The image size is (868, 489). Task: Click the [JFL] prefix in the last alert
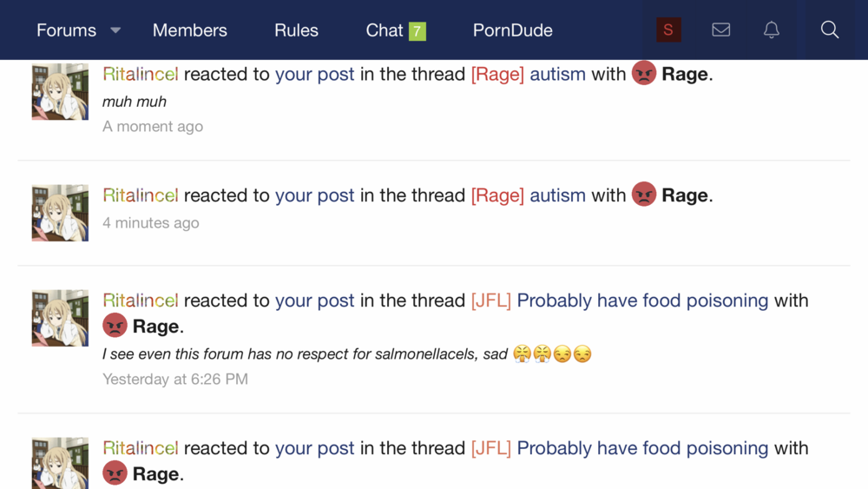point(490,448)
